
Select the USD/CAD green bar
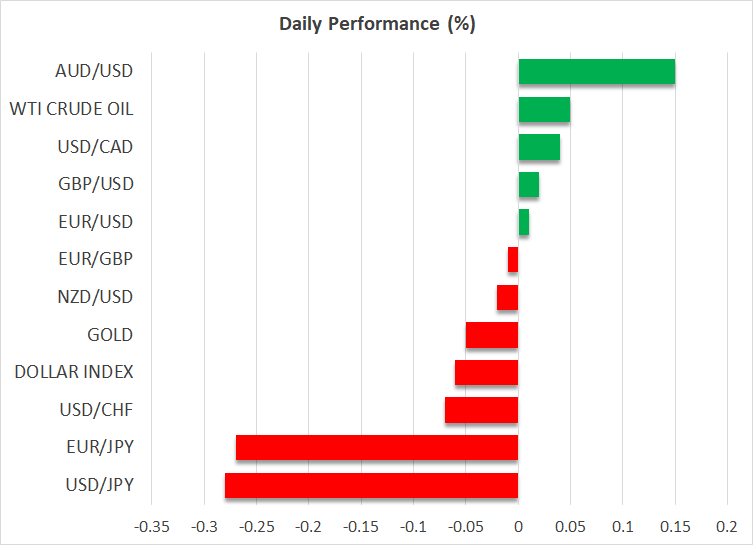click(539, 147)
